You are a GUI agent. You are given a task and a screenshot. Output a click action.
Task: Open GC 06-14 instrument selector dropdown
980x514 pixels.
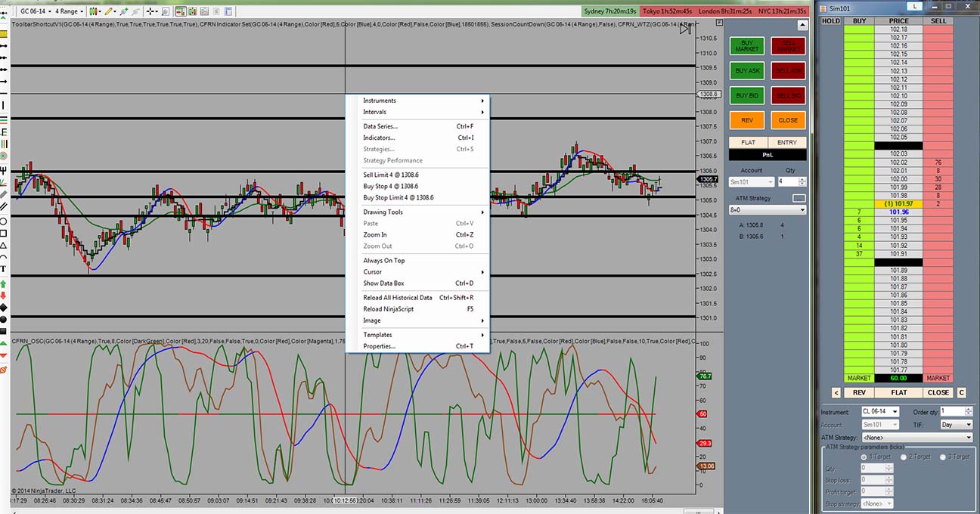click(36, 11)
